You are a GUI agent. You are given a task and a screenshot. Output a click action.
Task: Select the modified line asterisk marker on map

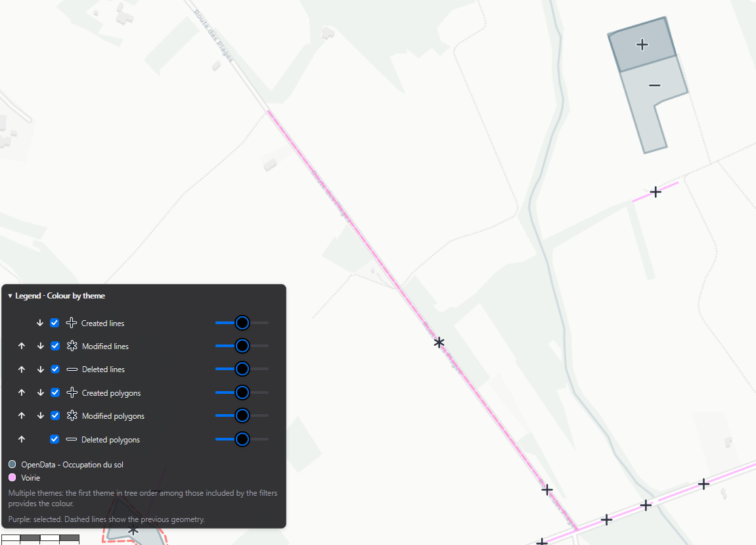(439, 343)
